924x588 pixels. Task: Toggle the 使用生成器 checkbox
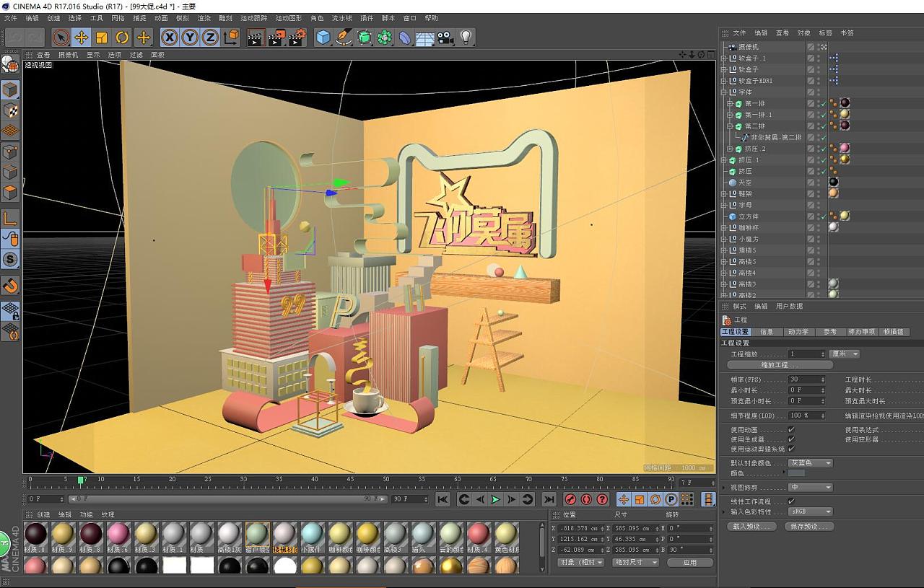click(x=791, y=439)
